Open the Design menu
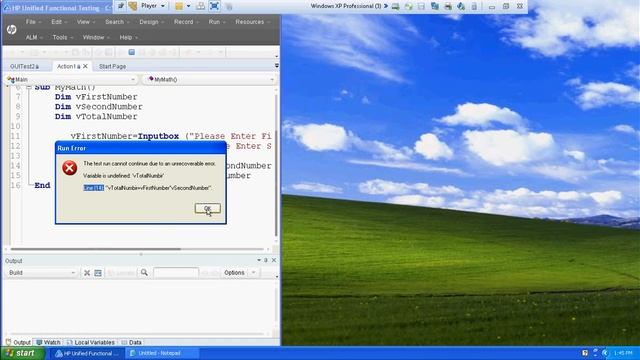Image resolution: width=640 pixels, height=360 pixels. point(151,22)
